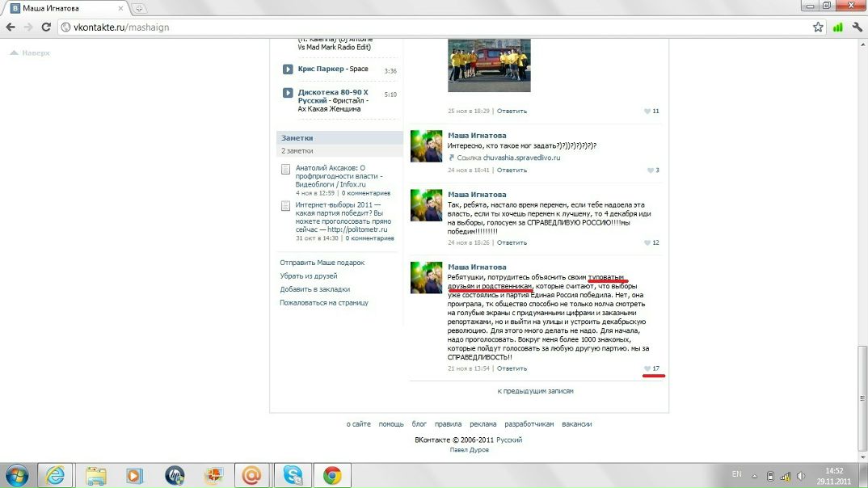The width and height of the screenshot is (868, 488).
Task: Click the note icon beside Интернет-выборы 2011
Action: 285,206
